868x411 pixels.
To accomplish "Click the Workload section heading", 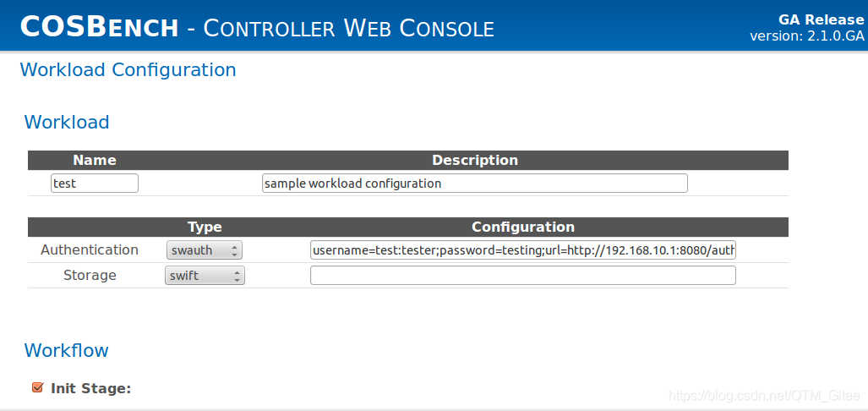I will click(x=67, y=123).
